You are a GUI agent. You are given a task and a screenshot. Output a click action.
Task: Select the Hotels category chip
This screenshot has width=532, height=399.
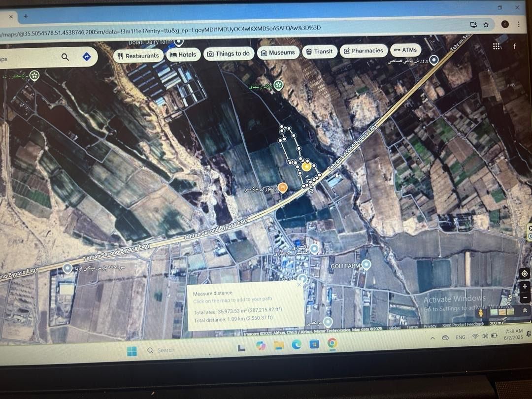(183, 54)
